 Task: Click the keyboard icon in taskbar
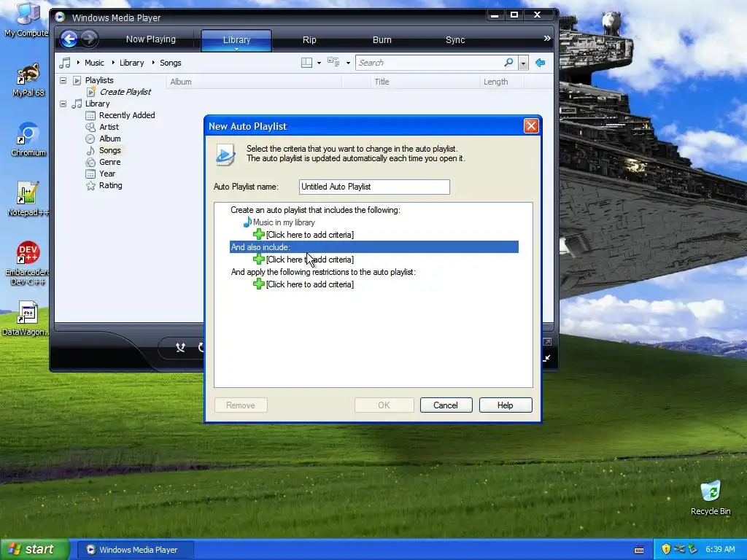(x=639, y=550)
